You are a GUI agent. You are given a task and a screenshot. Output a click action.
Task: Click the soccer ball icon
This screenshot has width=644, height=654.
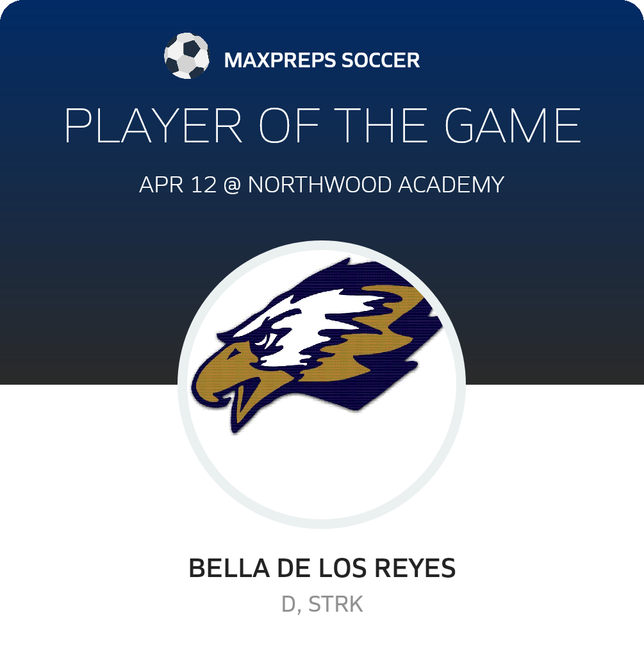click(186, 56)
